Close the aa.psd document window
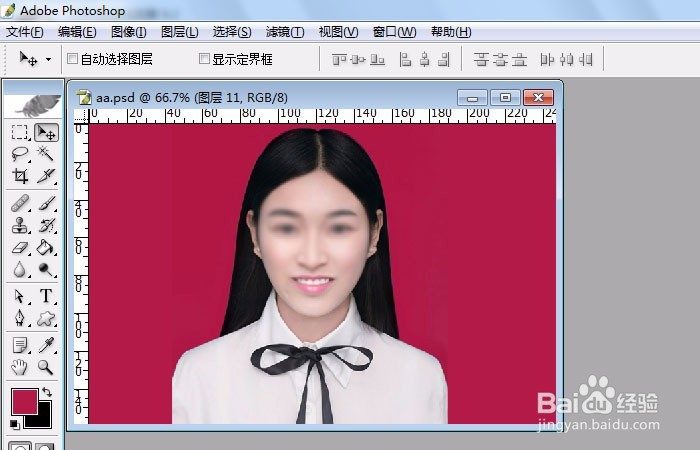The width and height of the screenshot is (700, 450). (538, 97)
